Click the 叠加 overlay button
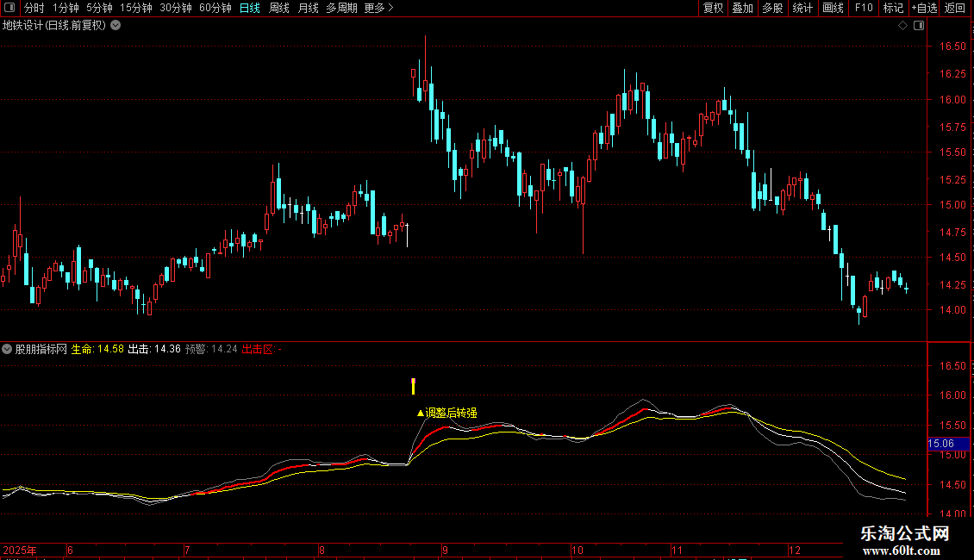Screen dimensions: 974x560 pos(742,8)
